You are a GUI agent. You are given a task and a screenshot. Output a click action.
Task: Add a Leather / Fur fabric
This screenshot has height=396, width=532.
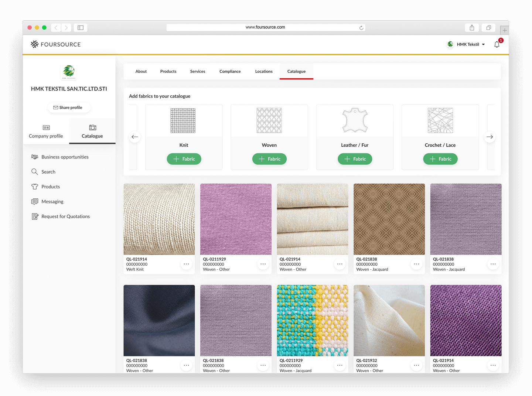pos(355,159)
